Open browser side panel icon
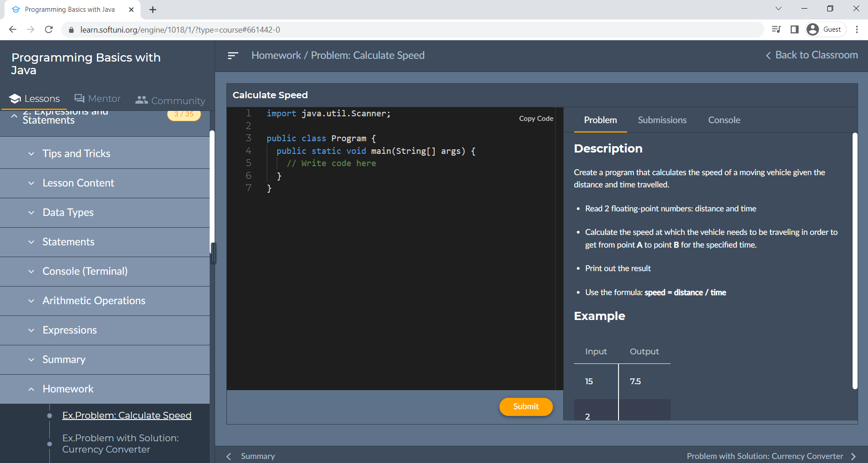868x463 pixels. coord(794,29)
